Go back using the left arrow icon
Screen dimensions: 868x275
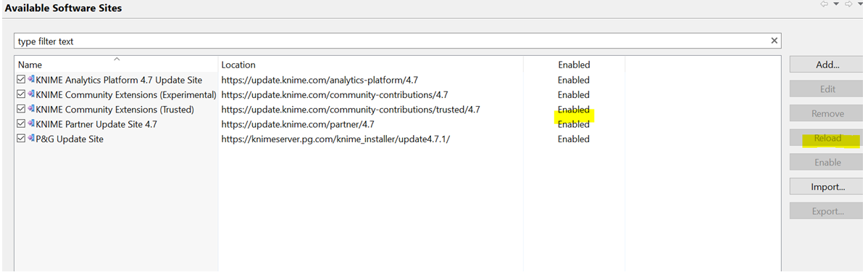(x=825, y=4)
